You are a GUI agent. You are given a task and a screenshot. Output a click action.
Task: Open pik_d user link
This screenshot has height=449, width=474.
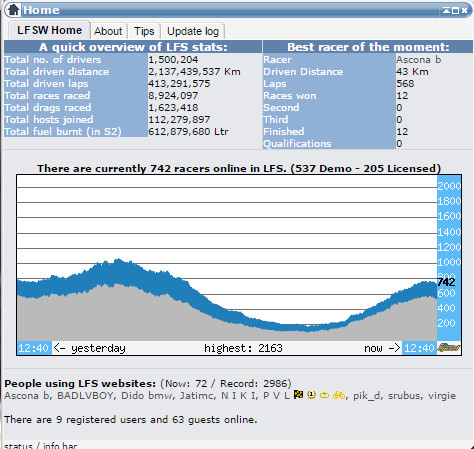tap(367, 396)
